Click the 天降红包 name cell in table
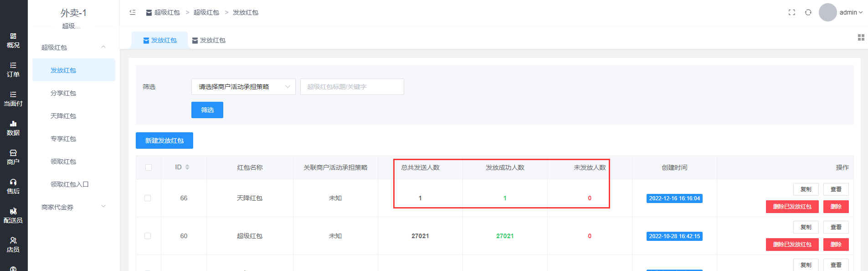The width and height of the screenshot is (868, 271). tap(250, 198)
